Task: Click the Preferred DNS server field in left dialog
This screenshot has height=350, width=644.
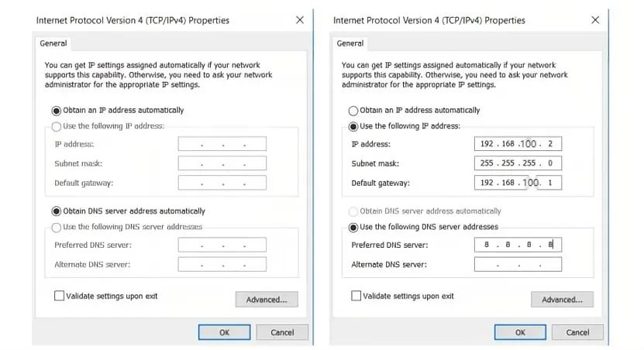Action: (222, 245)
